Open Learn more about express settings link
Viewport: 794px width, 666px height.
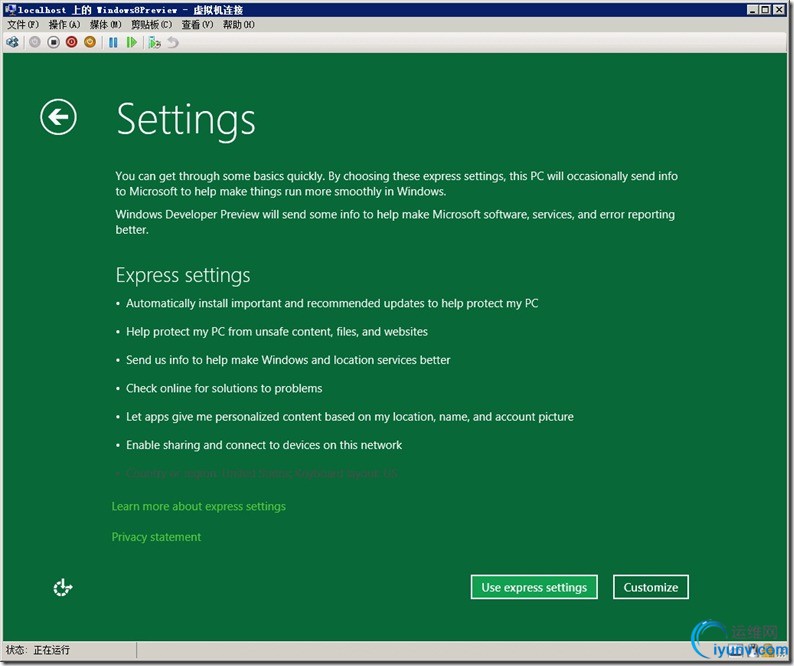point(198,506)
